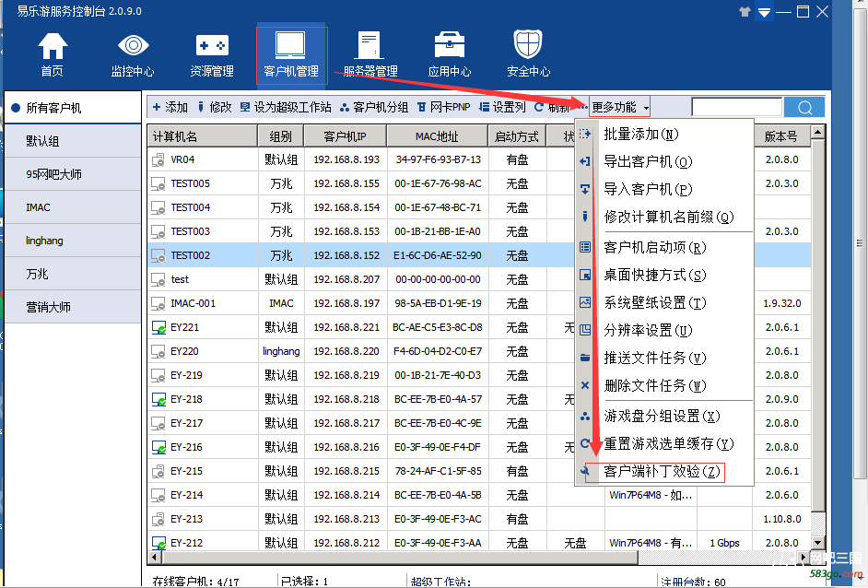Sort by 计算机名 column header
This screenshot has width=868, height=588.
point(203,136)
